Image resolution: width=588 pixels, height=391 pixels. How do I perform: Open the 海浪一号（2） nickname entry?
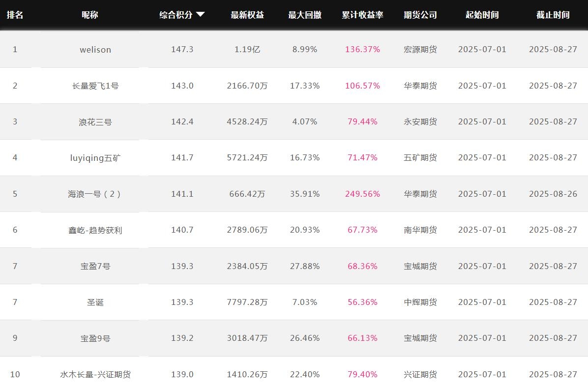95,194
